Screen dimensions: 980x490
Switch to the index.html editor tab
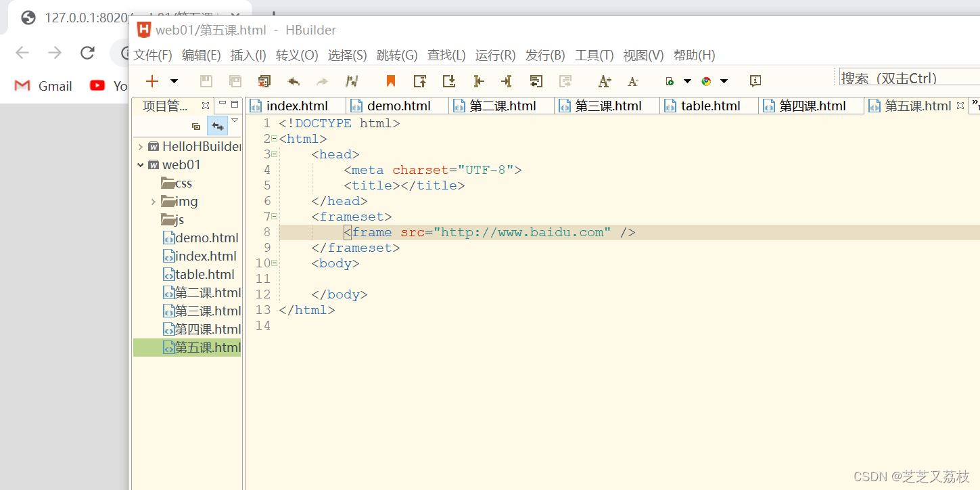296,106
